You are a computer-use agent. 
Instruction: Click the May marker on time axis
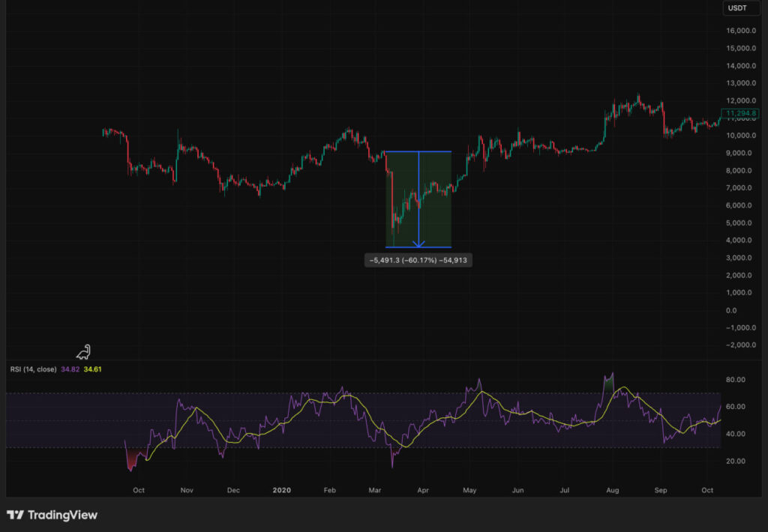(x=470, y=490)
